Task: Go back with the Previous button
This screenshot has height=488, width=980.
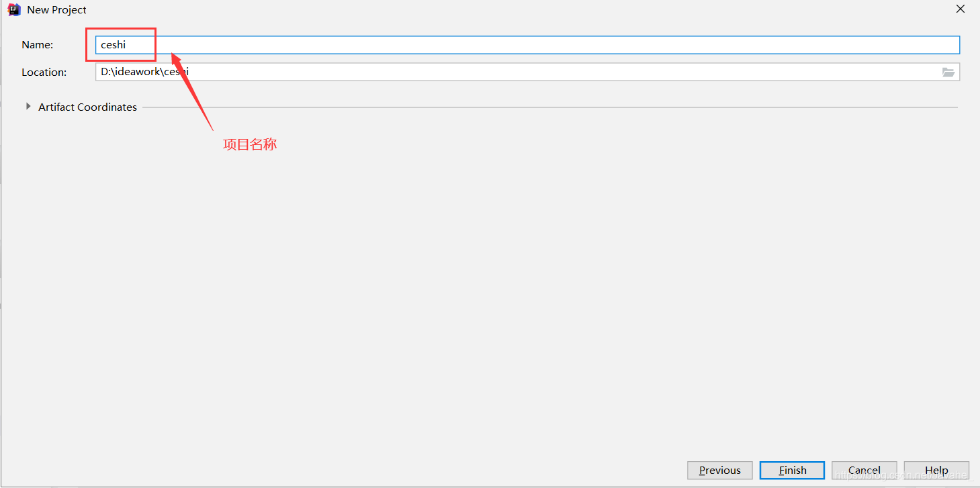Action: click(x=719, y=470)
